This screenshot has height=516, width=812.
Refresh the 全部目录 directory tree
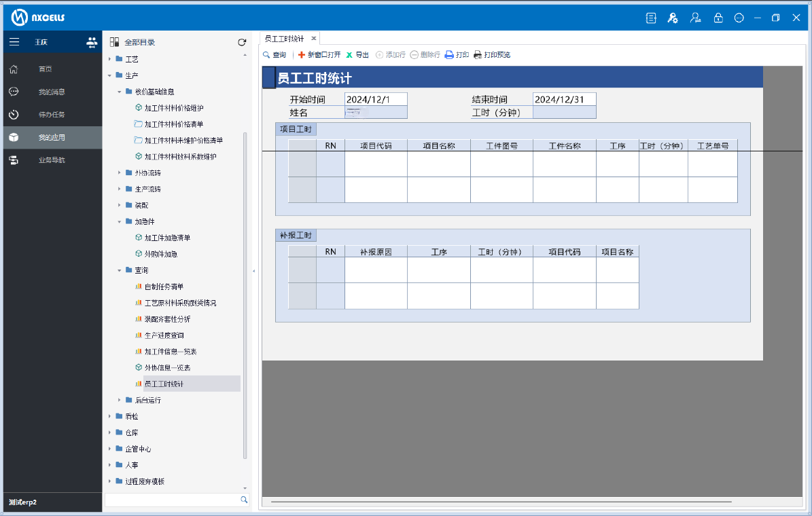tap(242, 42)
